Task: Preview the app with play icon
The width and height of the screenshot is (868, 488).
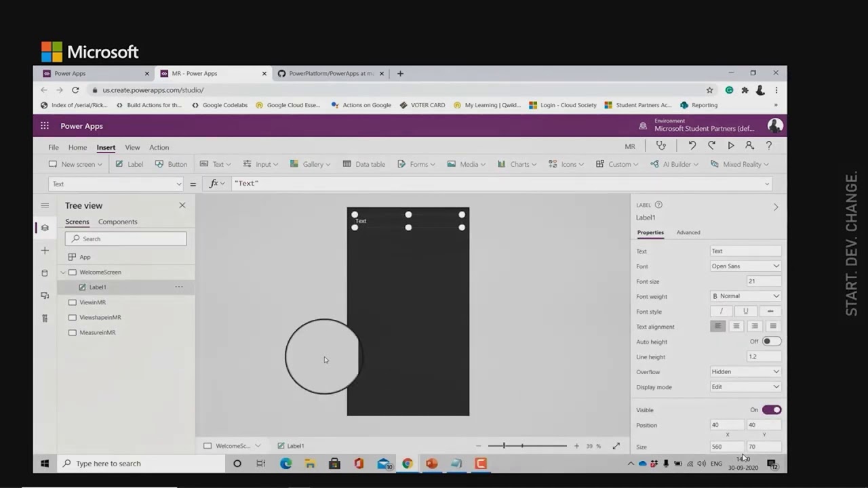Action: coord(730,146)
